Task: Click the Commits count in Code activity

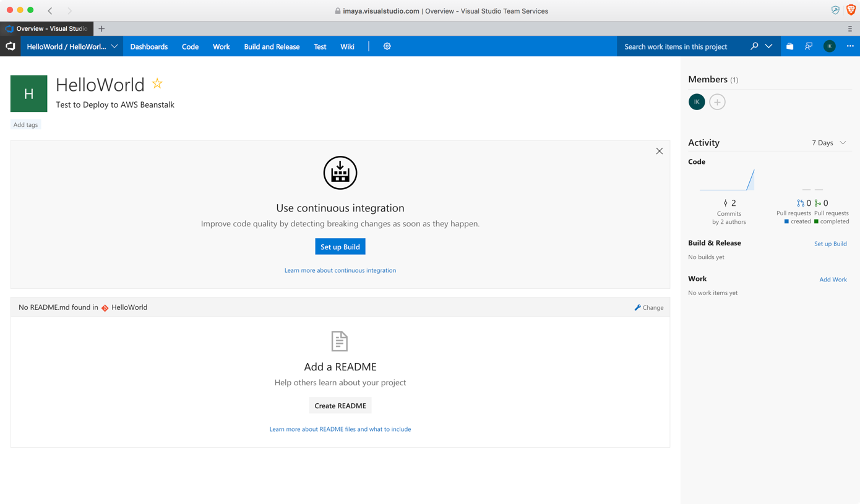Action: pos(729,203)
